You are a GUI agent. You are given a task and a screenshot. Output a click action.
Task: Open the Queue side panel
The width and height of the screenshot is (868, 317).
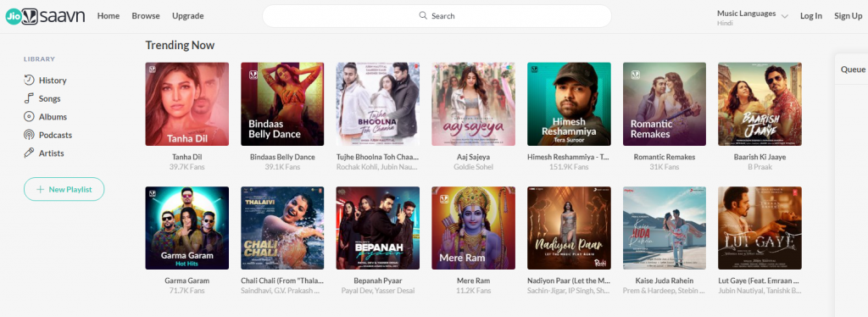pos(853,70)
